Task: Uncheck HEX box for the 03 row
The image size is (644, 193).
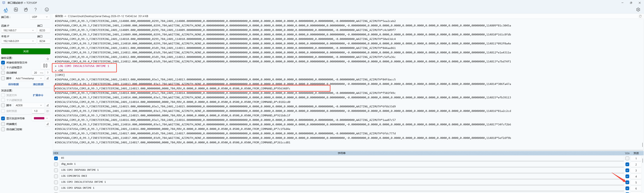Action: [56, 158]
